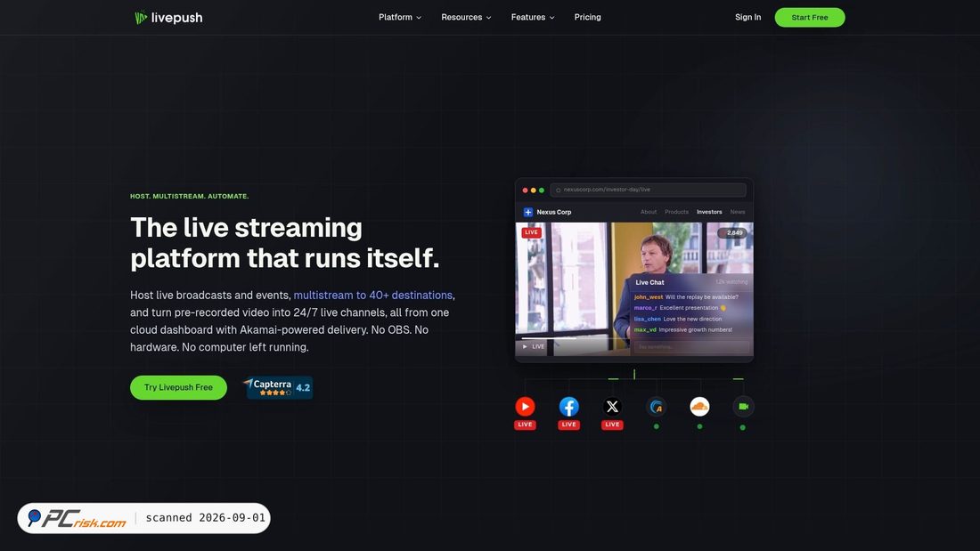
Task: Expand the Resources menu
Action: coord(466,18)
